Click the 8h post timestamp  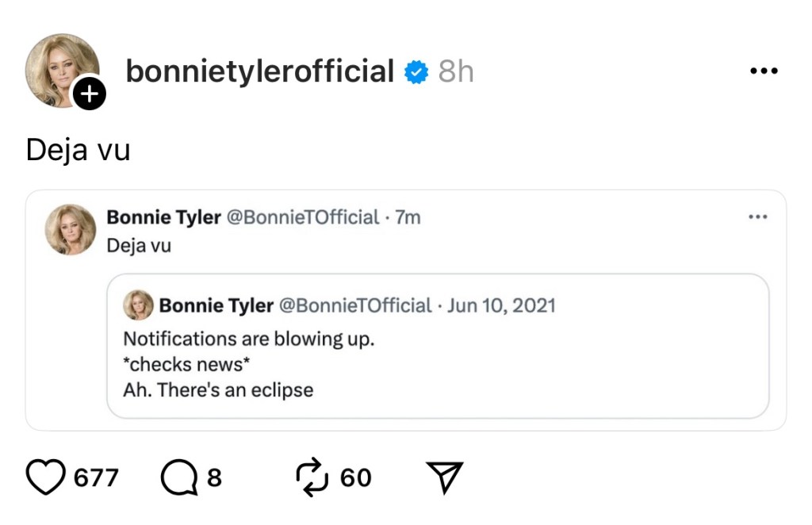(x=456, y=72)
